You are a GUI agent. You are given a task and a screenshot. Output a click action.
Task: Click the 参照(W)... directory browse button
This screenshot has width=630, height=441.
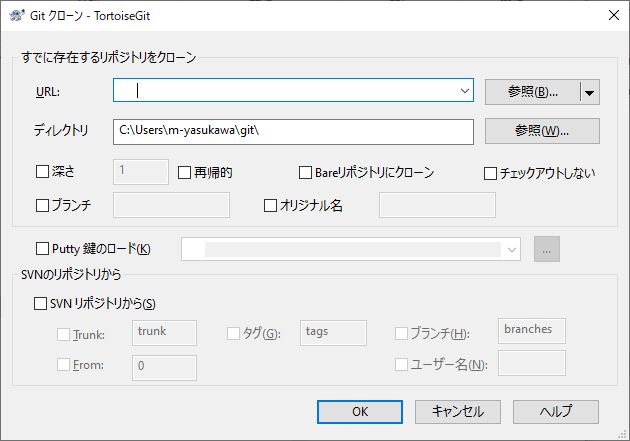point(542,131)
